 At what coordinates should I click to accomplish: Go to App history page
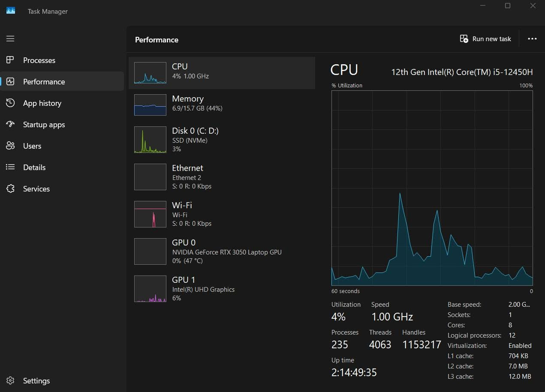pos(62,103)
